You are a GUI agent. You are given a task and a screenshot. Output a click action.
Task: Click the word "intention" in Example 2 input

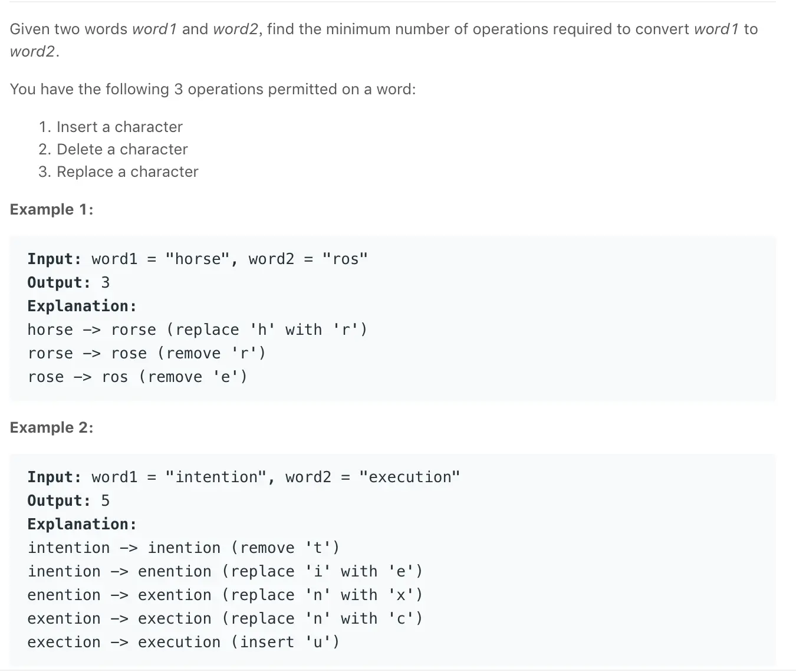[x=216, y=477]
